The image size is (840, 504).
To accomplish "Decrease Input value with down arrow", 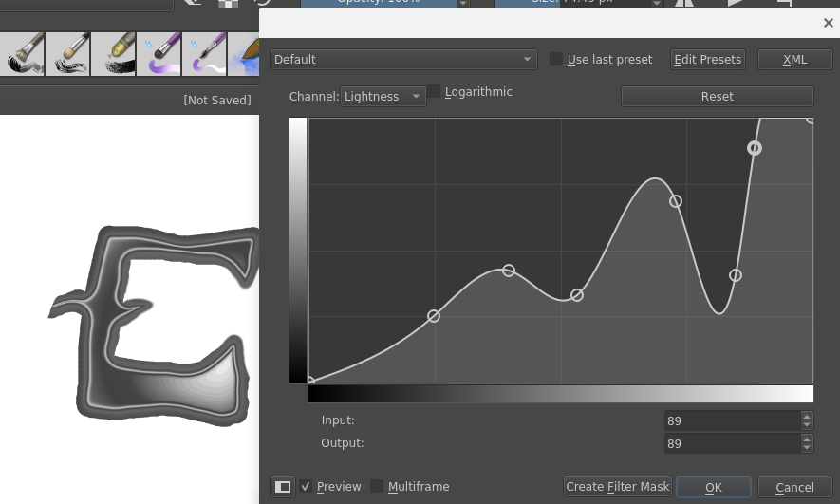I will pos(807,426).
